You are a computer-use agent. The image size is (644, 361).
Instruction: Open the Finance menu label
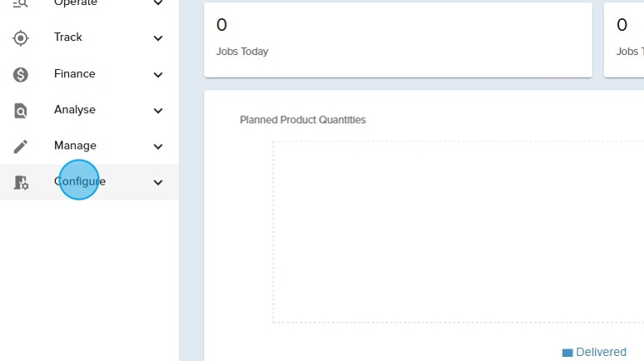(x=75, y=74)
